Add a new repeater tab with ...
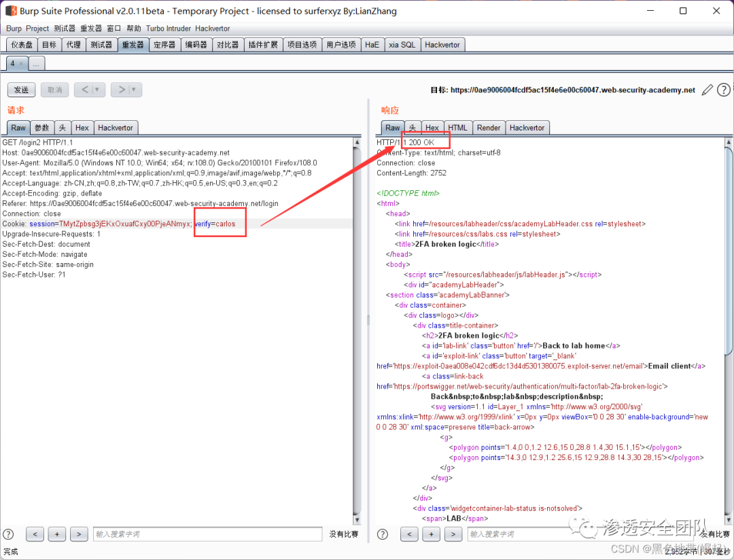 [37, 63]
